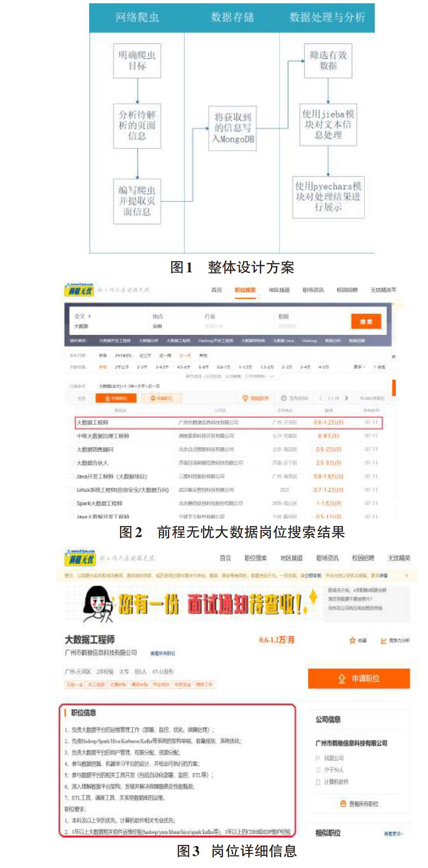Open 首页 tab on search results page

tap(217, 290)
